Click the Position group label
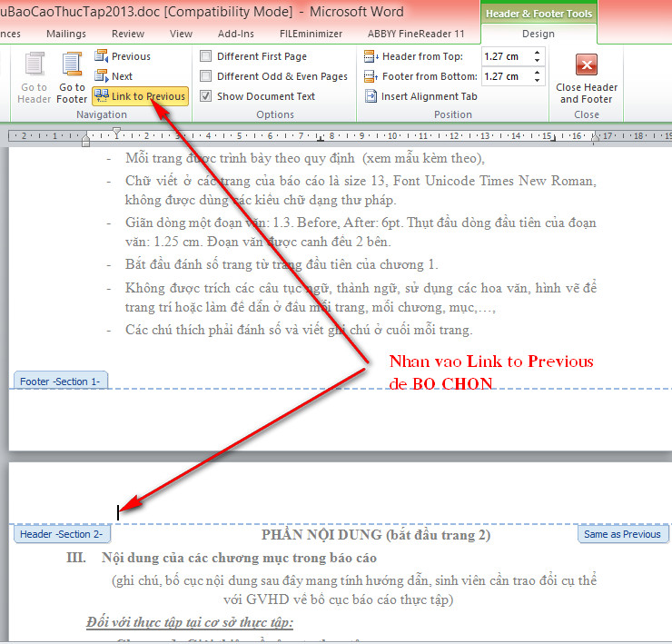The image size is (672, 644). point(453,114)
